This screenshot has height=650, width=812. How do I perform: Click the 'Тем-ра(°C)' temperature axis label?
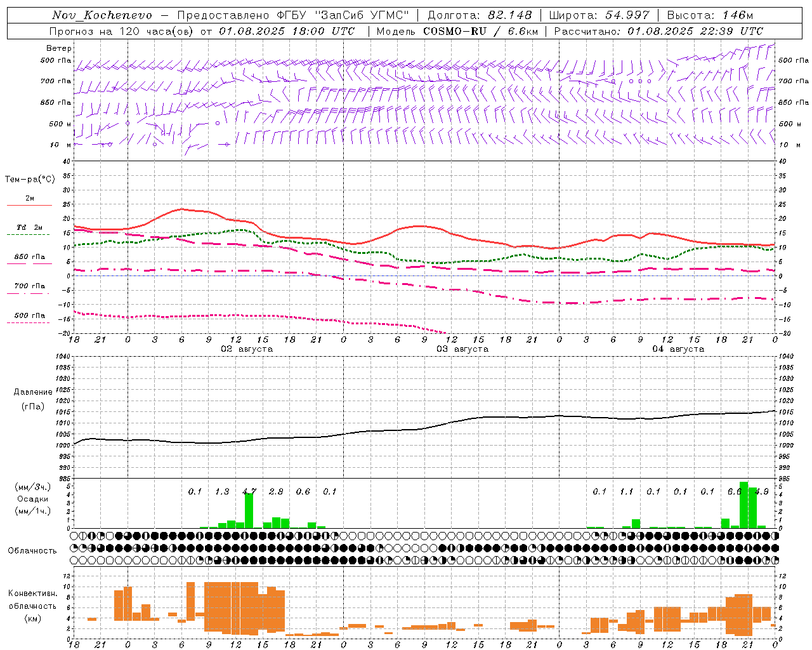coord(30,179)
